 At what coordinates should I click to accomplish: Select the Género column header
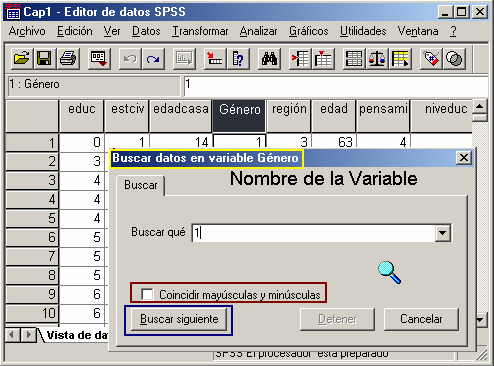pyautogui.click(x=239, y=115)
